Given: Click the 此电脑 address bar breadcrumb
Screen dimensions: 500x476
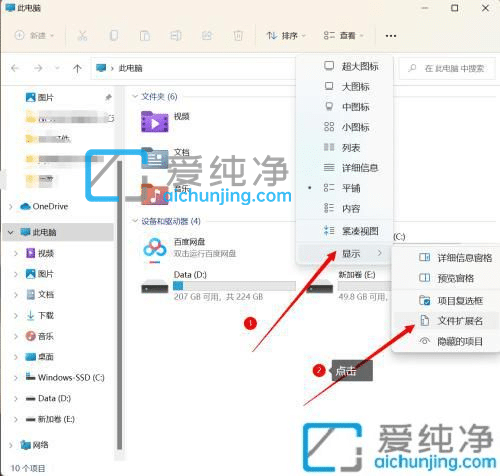Looking at the screenshot, I should 130,68.
